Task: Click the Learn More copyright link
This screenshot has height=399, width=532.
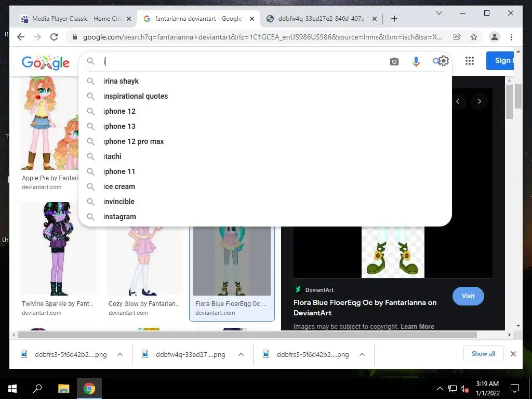Action: pyautogui.click(x=417, y=326)
